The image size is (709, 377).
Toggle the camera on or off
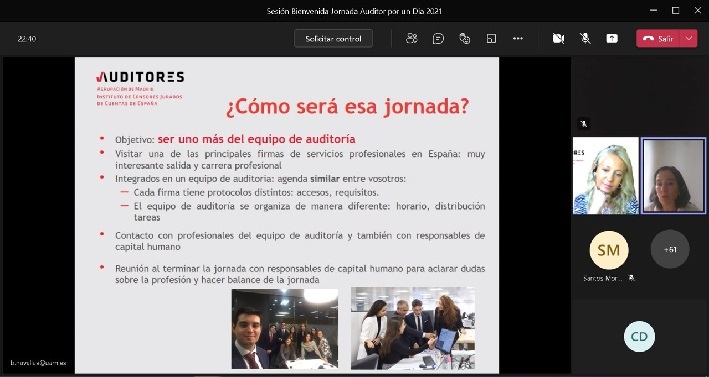click(x=558, y=39)
